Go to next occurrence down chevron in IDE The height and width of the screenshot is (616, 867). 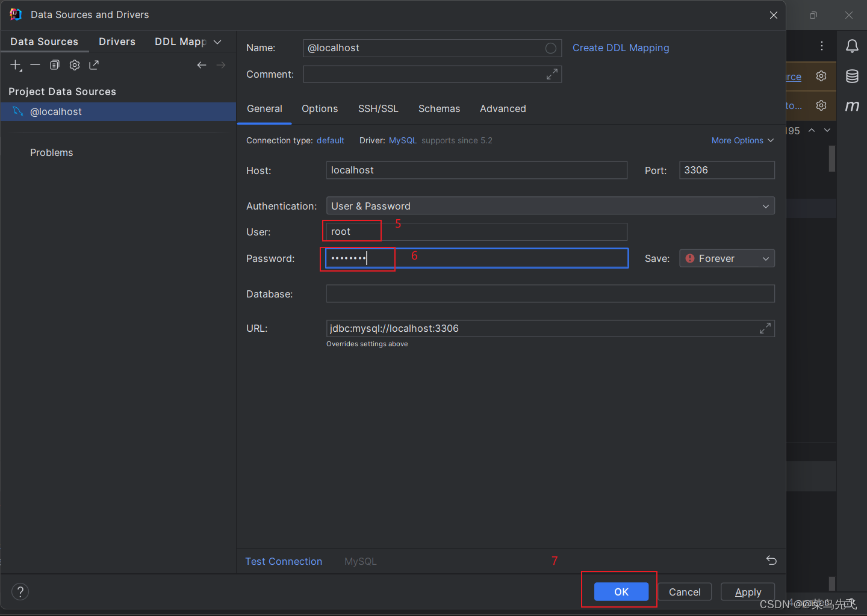tap(827, 130)
